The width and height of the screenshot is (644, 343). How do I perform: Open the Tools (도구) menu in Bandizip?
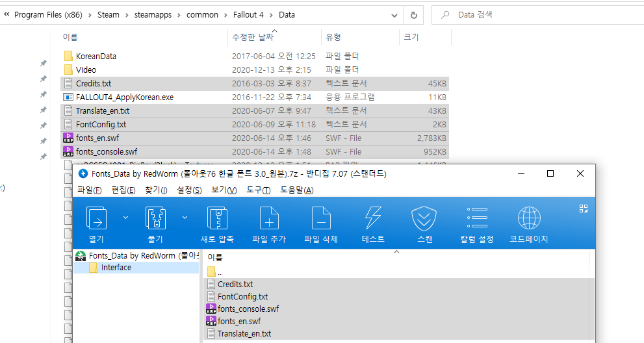coord(259,190)
